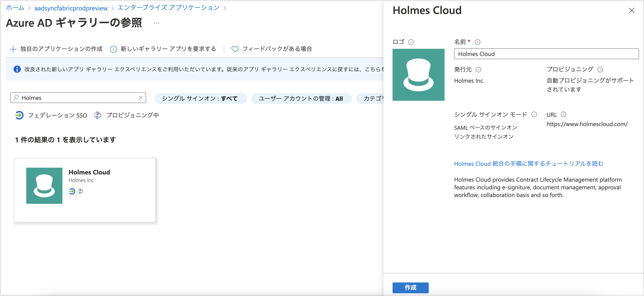Click the provisioning icon on Holmes Cloud card
The height and width of the screenshot is (296, 644).
coord(80,191)
